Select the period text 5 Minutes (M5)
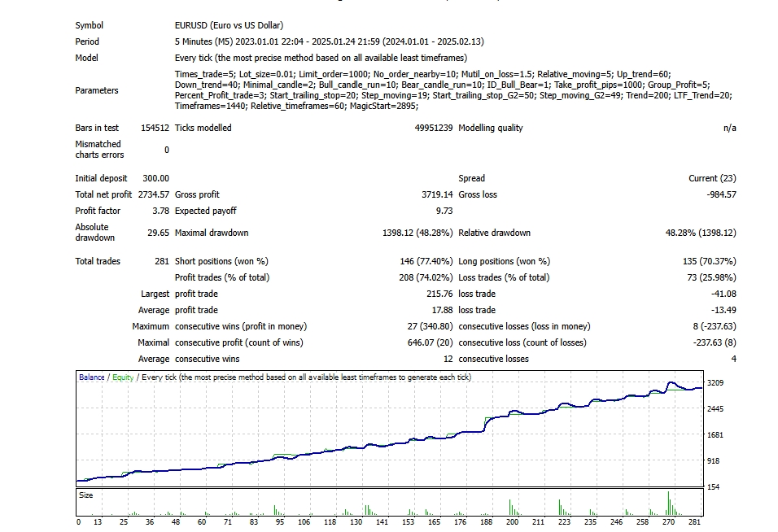 click(x=204, y=41)
